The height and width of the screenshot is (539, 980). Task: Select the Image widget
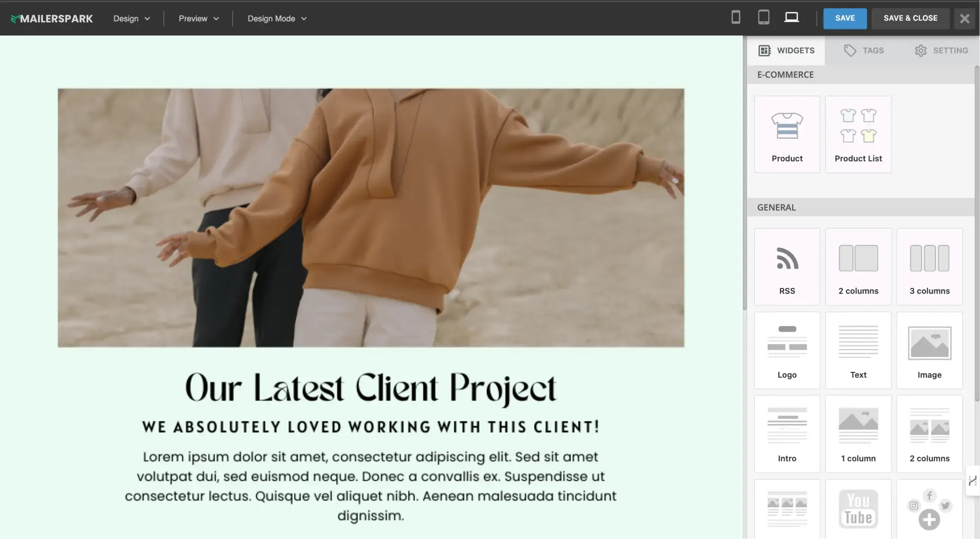tap(929, 350)
